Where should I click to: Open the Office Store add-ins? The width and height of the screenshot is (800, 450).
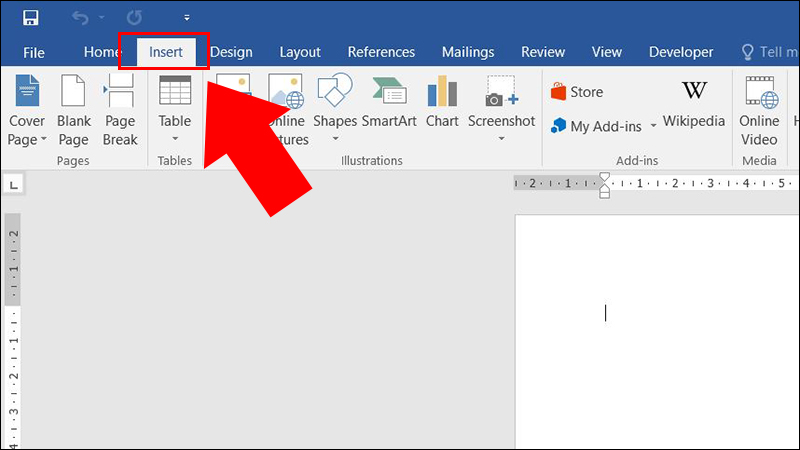[x=577, y=92]
